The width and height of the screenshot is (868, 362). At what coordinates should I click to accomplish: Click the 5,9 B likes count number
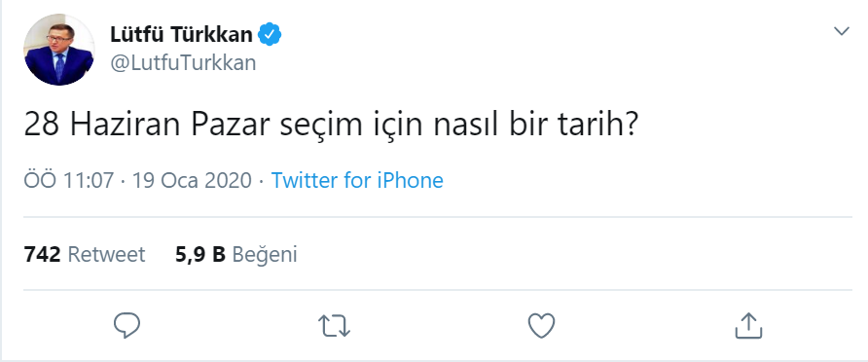[200, 255]
